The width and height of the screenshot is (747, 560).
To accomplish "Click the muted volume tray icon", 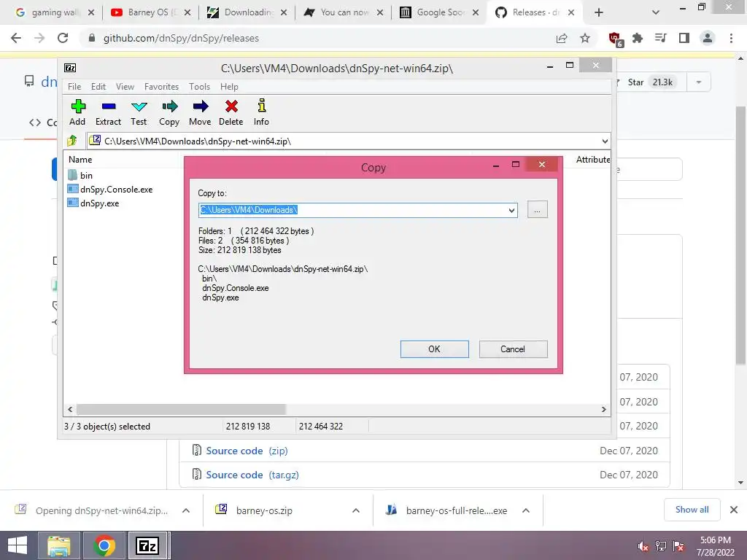I will (643, 547).
